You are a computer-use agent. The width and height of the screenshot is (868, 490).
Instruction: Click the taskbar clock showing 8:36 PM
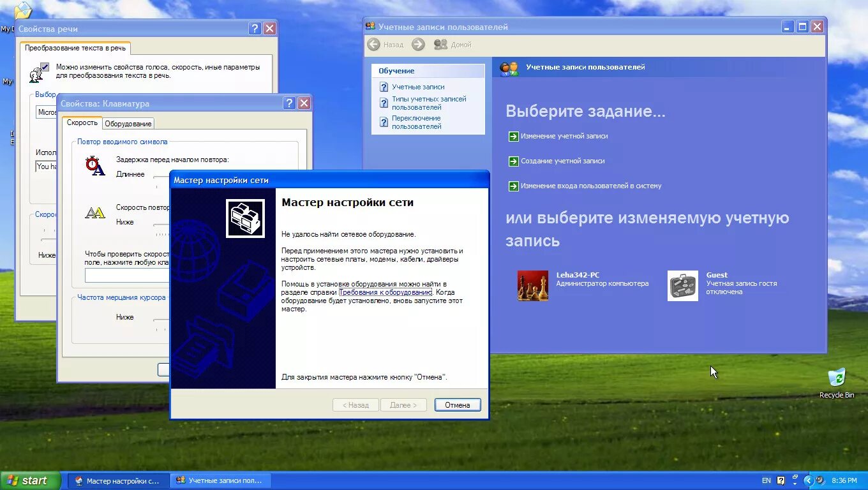pos(844,480)
